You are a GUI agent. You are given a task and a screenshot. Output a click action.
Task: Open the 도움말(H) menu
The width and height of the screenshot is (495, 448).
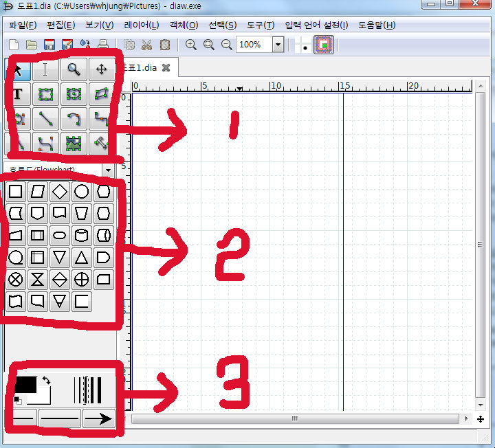[377, 25]
